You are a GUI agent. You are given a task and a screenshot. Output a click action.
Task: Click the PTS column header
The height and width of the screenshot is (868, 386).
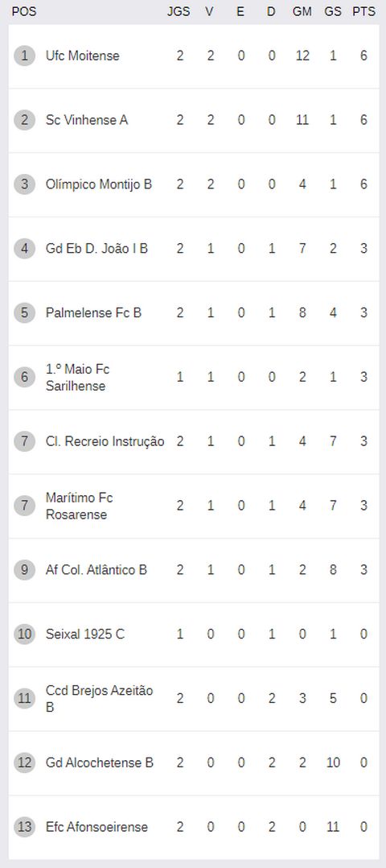[363, 11]
